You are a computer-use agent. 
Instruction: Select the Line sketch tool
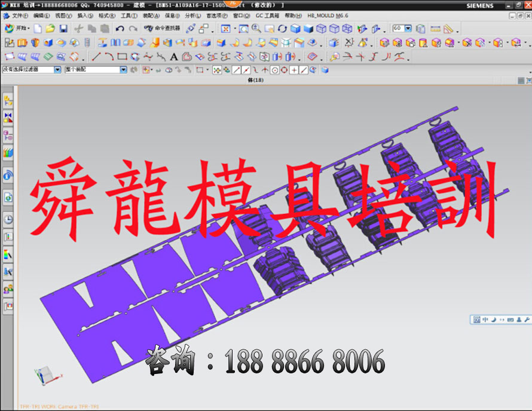coord(96,57)
